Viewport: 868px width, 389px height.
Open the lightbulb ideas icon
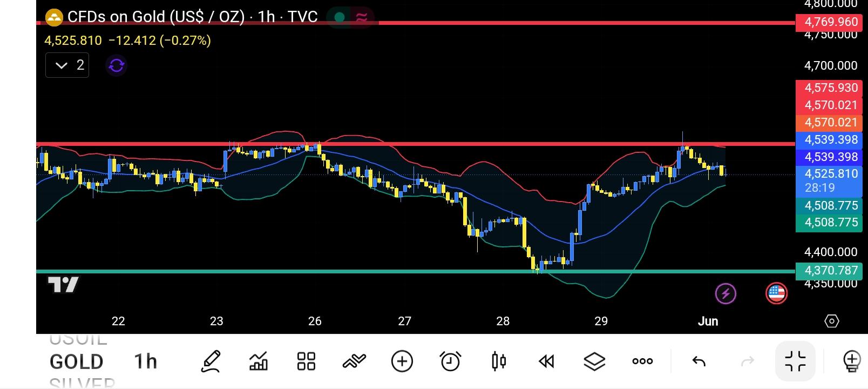pyautogui.click(x=852, y=361)
